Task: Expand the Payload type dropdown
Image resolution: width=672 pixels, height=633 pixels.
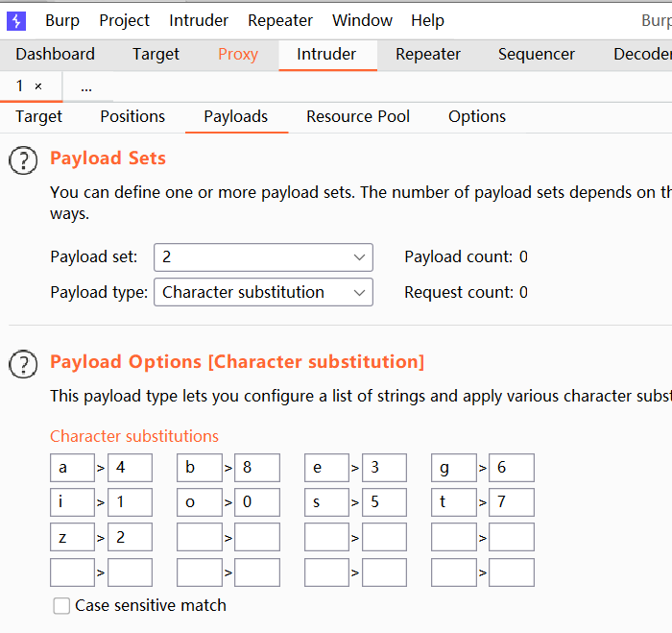Action: [x=263, y=292]
